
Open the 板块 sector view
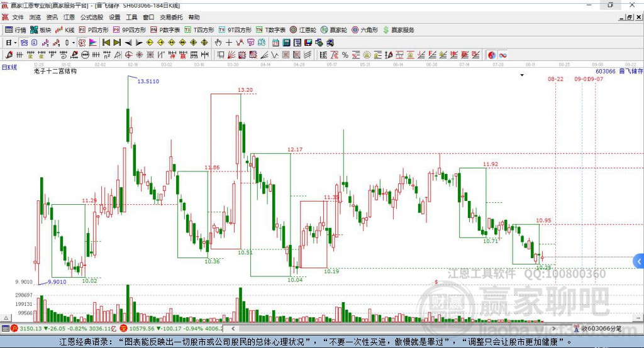pyautogui.click(x=40, y=30)
